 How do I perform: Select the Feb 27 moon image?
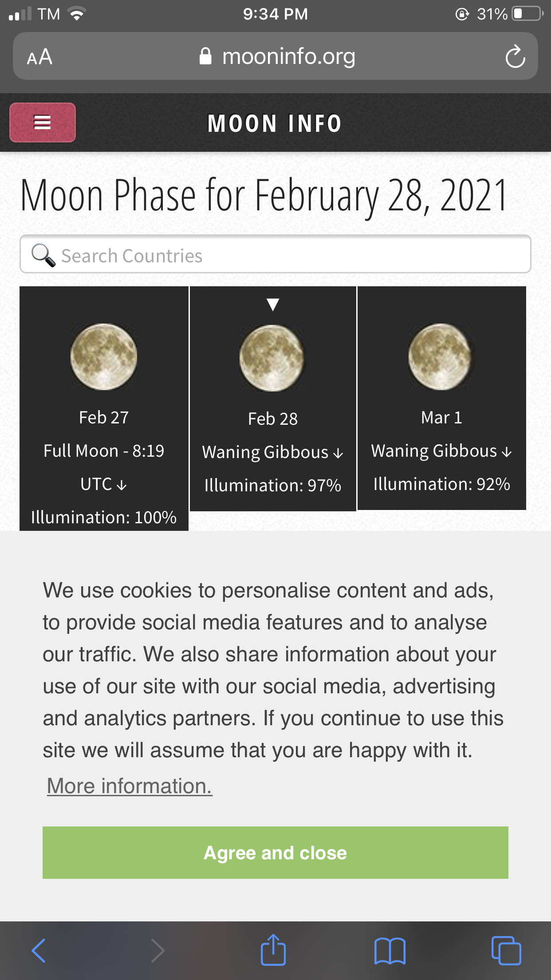pyautogui.click(x=104, y=357)
